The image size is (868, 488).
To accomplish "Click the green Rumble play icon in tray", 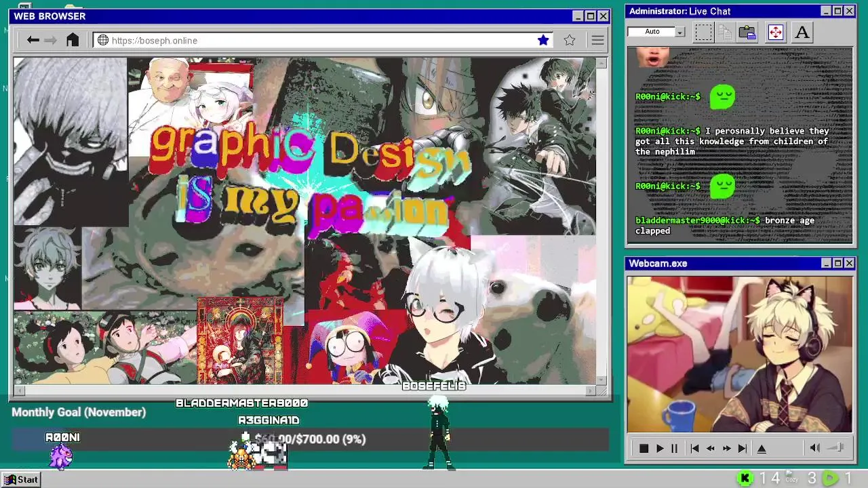I will click(x=830, y=479).
